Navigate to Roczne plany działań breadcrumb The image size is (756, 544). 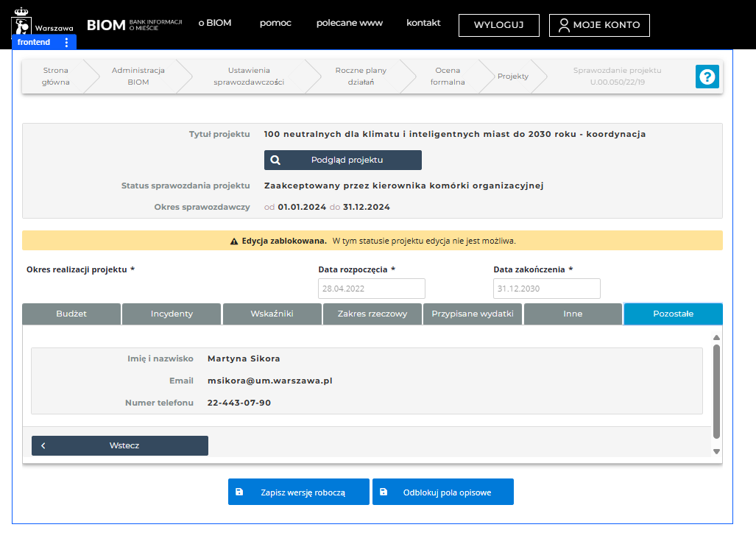361,76
